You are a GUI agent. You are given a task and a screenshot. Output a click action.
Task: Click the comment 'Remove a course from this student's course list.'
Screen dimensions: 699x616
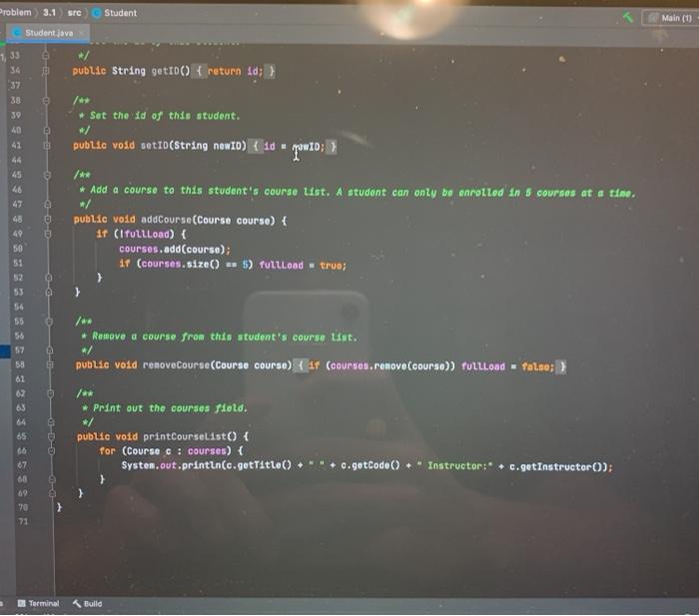[225, 336]
